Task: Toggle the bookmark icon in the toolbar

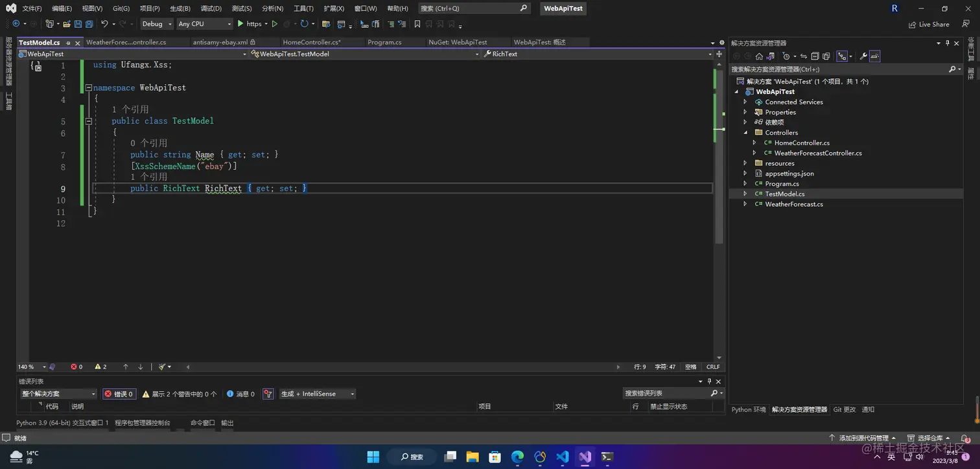Action: pyautogui.click(x=417, y=24)
